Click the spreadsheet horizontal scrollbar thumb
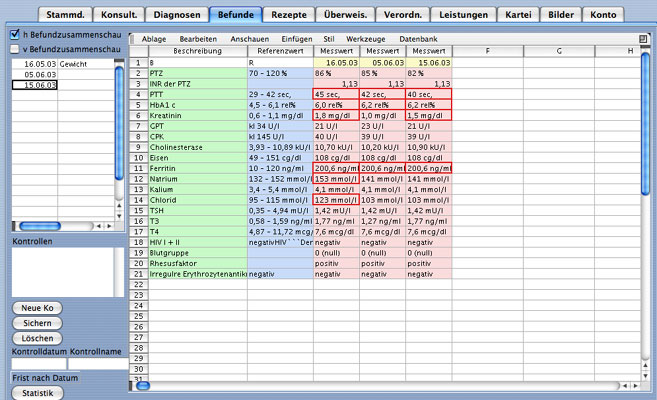This screenshot has width=657, height=400. click(x=143, y=386)
